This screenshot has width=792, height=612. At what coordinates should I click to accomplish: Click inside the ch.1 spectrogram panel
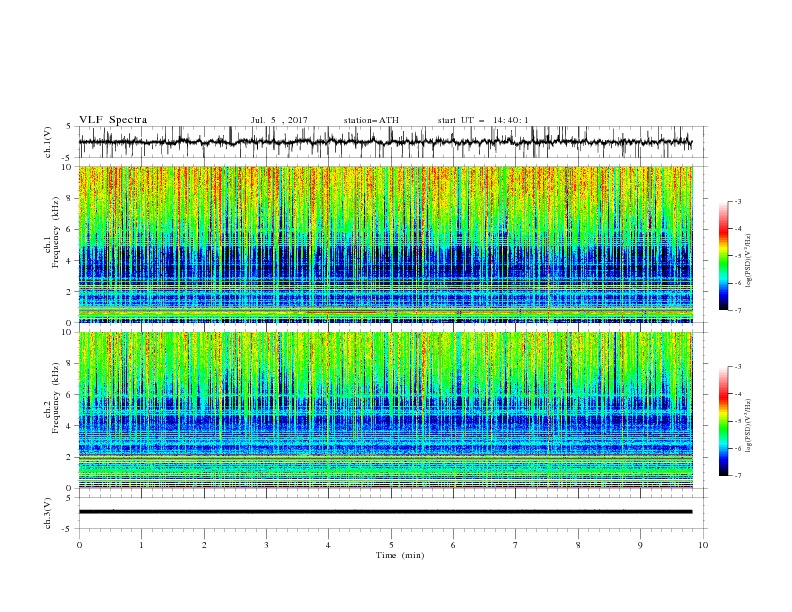click(x=386, y=244)
